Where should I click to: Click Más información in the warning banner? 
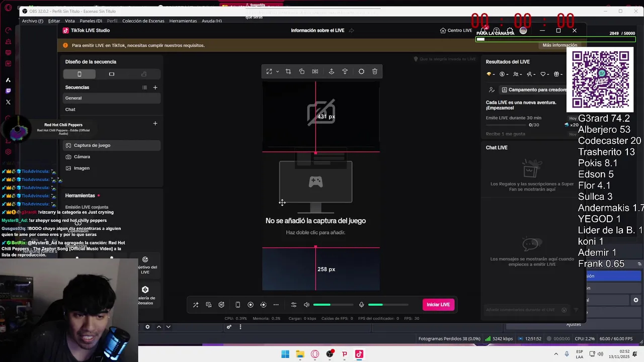click(x=559, y=45)
